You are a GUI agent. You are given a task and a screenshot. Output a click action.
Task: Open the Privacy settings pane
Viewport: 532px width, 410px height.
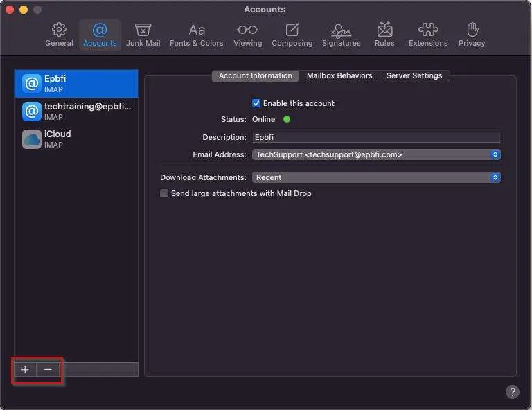click(x=472, y=35)
